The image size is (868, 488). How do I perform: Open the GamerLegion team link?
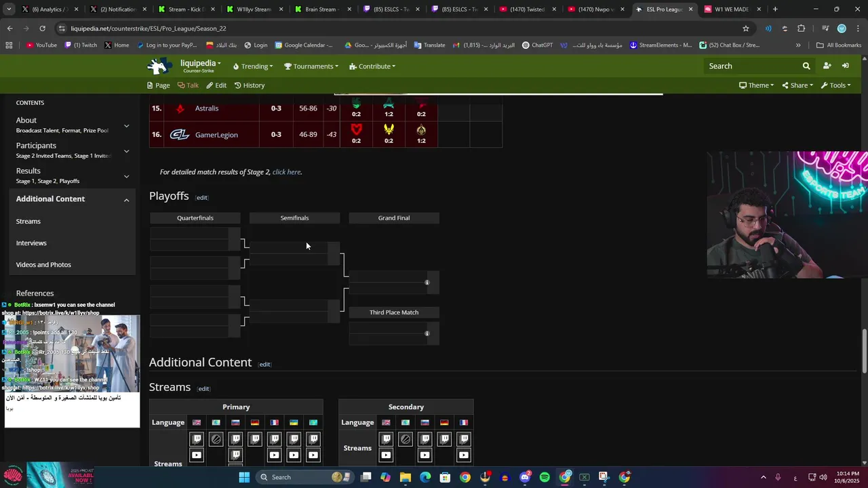[x=216, y=135]
